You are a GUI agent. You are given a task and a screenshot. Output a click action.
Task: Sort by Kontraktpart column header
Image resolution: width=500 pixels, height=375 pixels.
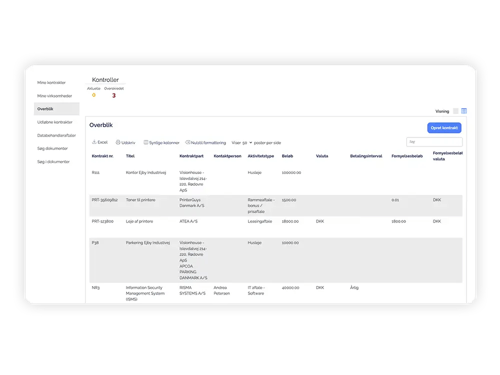pos(191,156)
